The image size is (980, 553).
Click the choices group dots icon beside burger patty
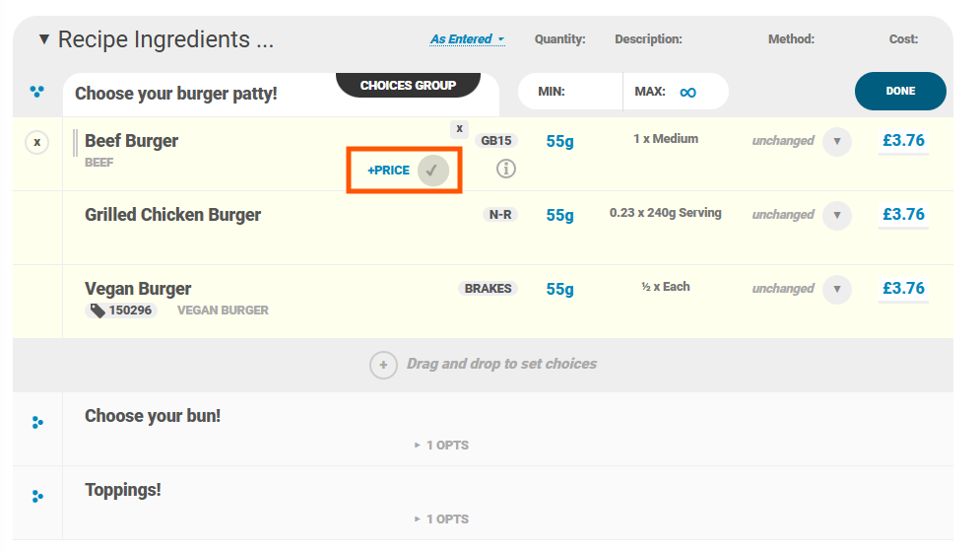click(x=36, y=92)
